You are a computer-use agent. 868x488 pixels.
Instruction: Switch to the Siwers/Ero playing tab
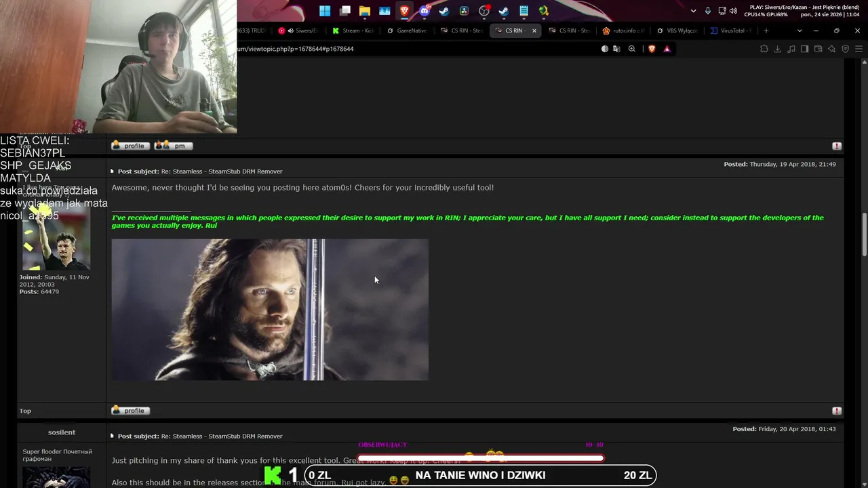point(298,30)
